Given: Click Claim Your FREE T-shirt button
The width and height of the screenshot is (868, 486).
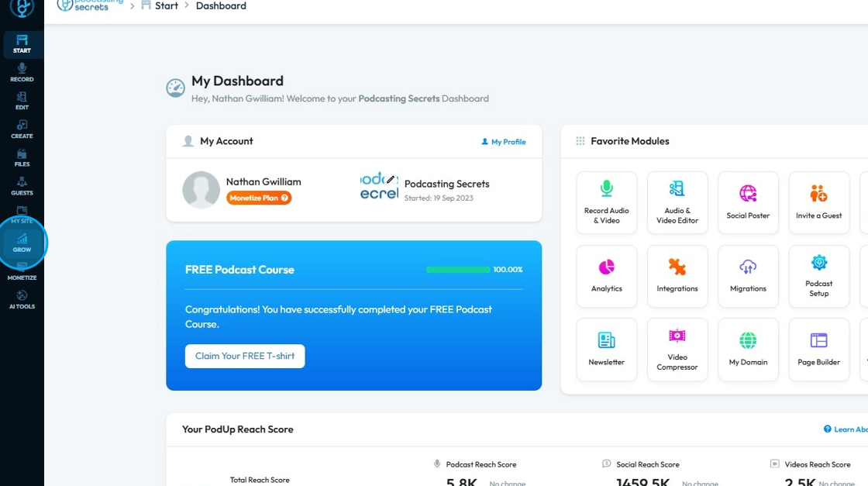Looking at the screenshot, I should point(245,356).
